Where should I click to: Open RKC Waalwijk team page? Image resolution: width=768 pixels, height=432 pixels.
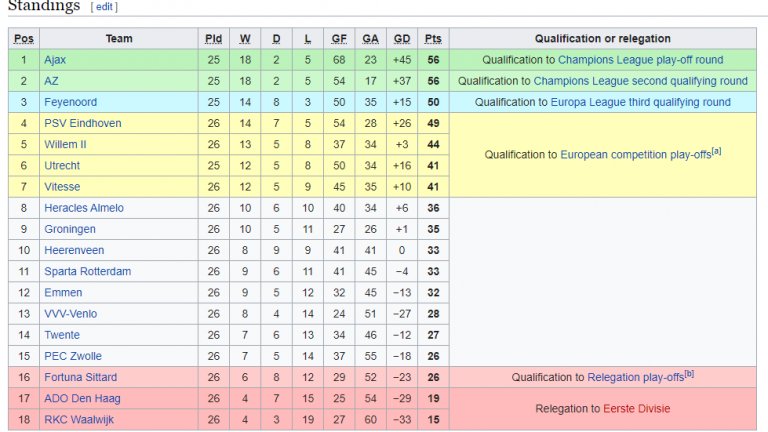pos(79,419)
